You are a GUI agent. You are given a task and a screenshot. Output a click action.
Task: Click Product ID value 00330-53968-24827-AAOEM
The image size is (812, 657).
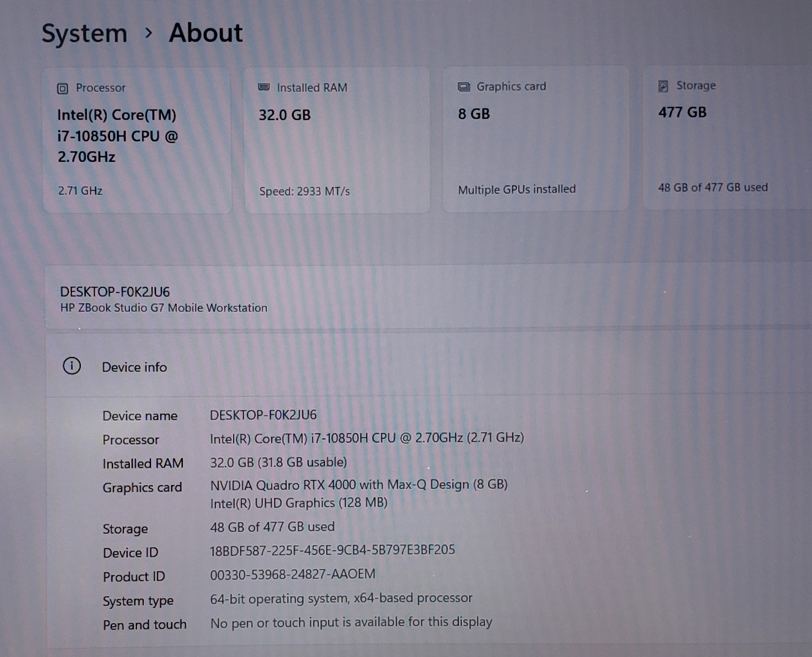click(x=293, y=574)
